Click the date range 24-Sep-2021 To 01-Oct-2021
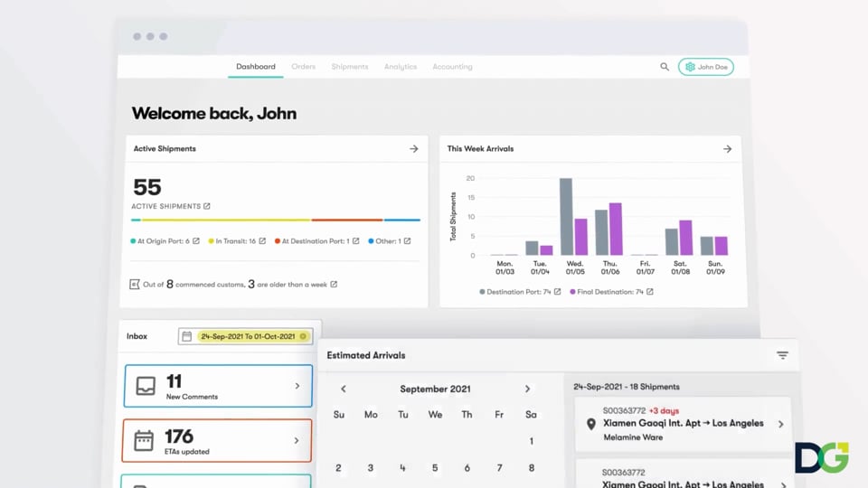Viewport: 868px width, 488px height. click(x=248, y=336)
